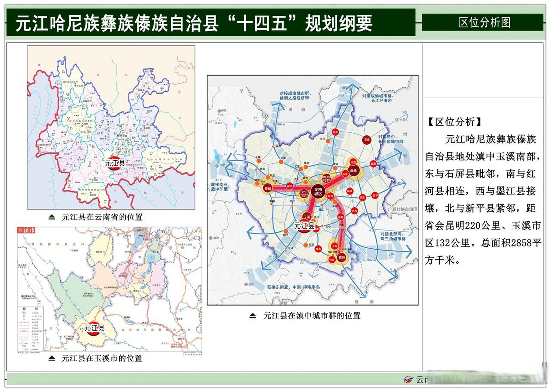The image size is (551, 392).
Task: Select the 师宗 red node
Action: 362,198
